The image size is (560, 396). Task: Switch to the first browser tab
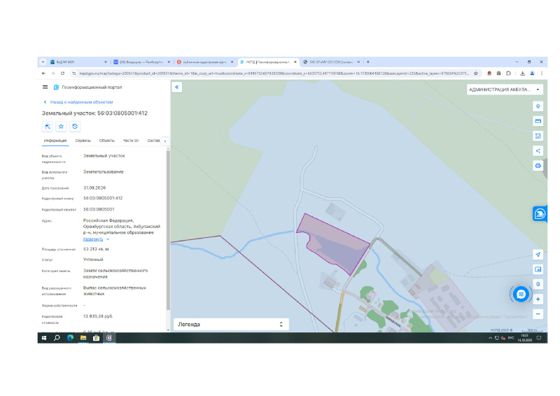78,62
